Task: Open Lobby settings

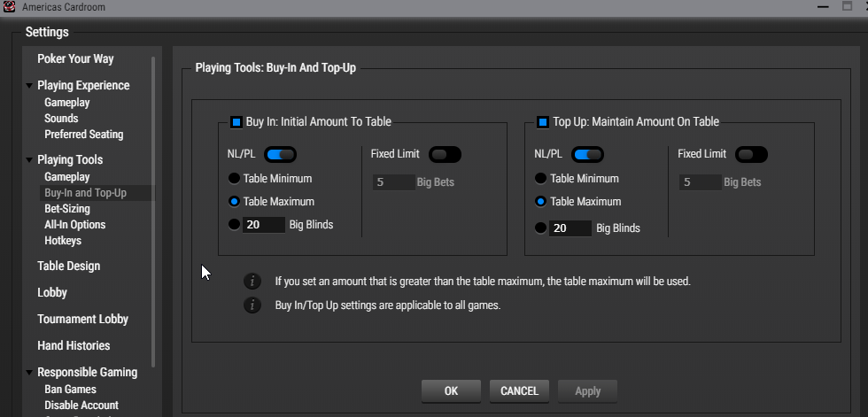Action: [x=52, y=292]
